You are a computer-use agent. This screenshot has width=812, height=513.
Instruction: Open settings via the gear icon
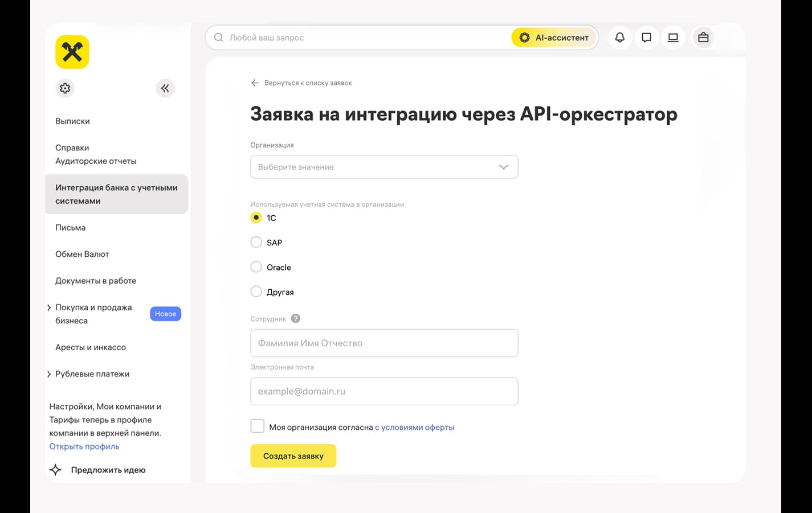pos(65,88)
